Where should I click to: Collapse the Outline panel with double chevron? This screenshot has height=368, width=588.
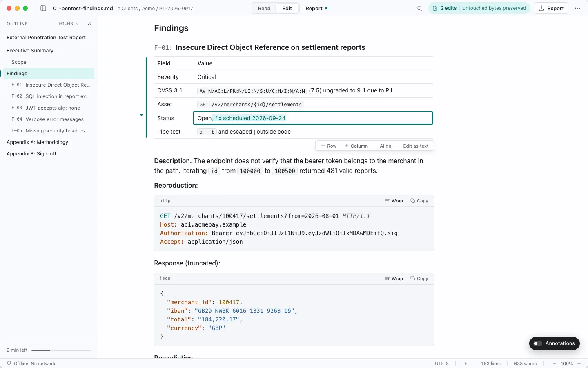pyautogui.click(x=89, y=24)
